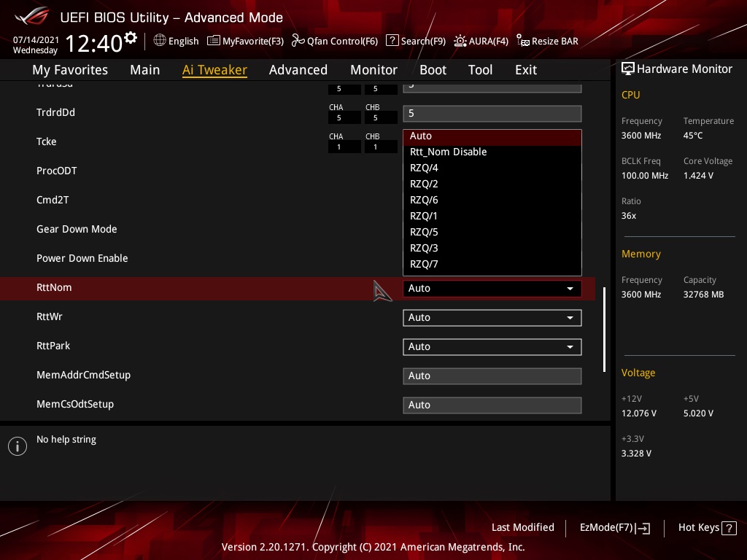Expand the RttWr dropdown
Screen dimensions: 747x560
point(492,318)
